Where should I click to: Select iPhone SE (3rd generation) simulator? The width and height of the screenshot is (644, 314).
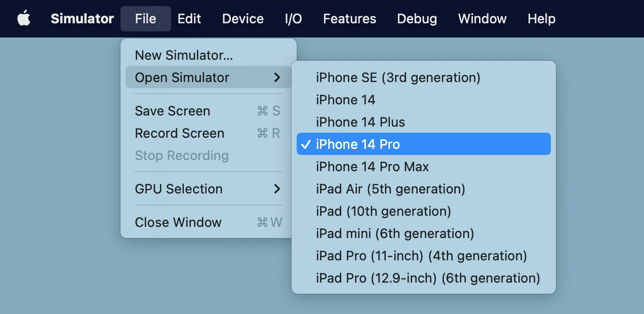pos(398,77)
